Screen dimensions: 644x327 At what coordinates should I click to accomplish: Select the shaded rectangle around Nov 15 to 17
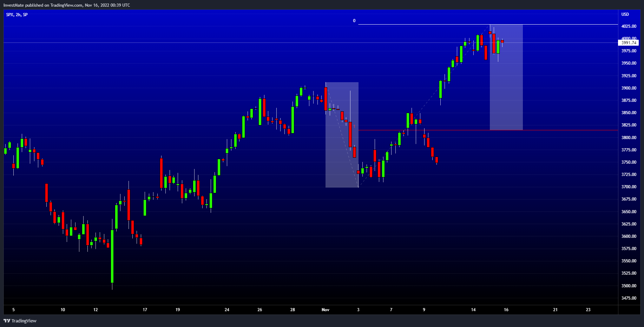[x=506, y=77]
